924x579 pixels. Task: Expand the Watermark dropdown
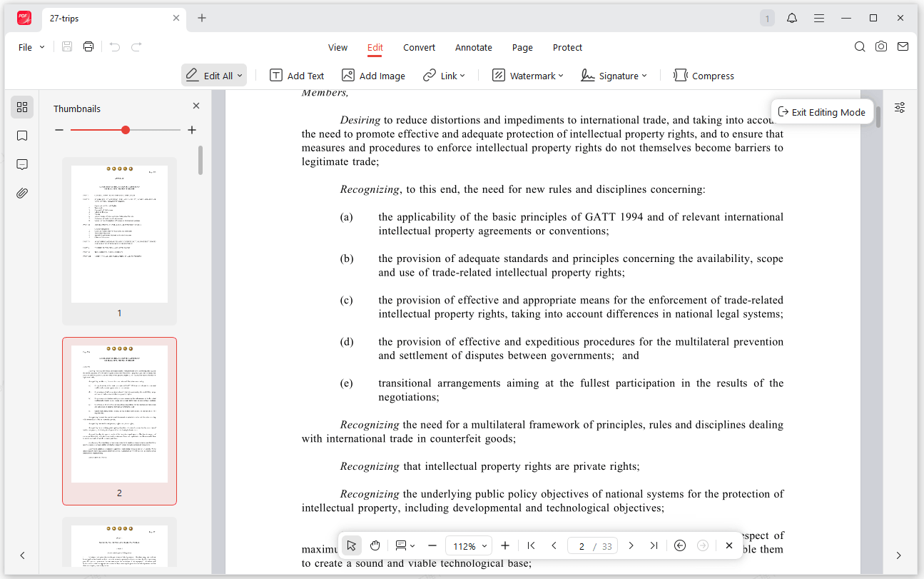click(x=561, y=76)
